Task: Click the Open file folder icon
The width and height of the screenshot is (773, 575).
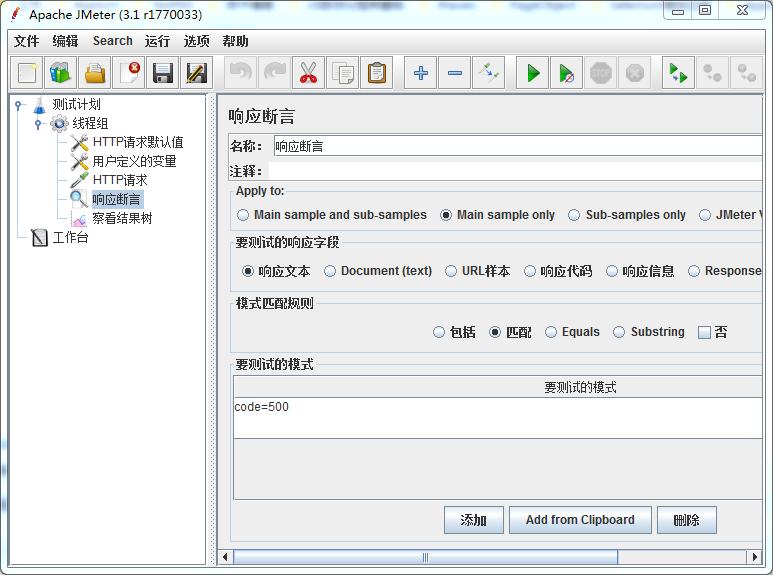Action: click(x=95, y=73)
